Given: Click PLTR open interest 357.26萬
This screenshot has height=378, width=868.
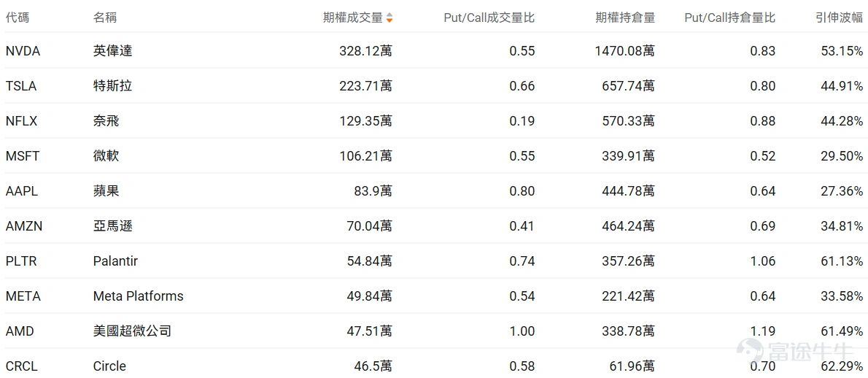Looking at the screenshot, I should (629, 261).
